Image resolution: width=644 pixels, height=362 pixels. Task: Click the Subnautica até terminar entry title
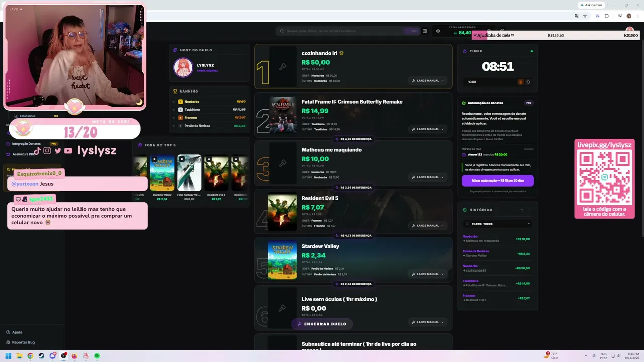pos(359,346)
